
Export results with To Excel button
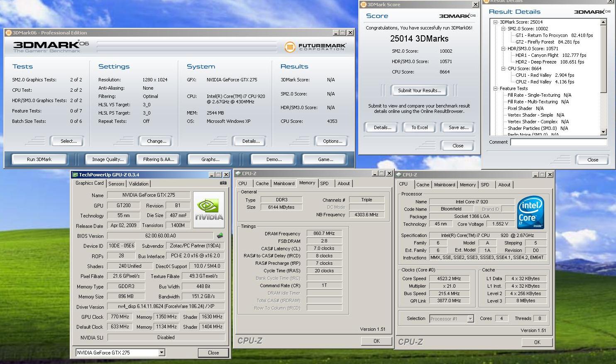coord(420,127)
